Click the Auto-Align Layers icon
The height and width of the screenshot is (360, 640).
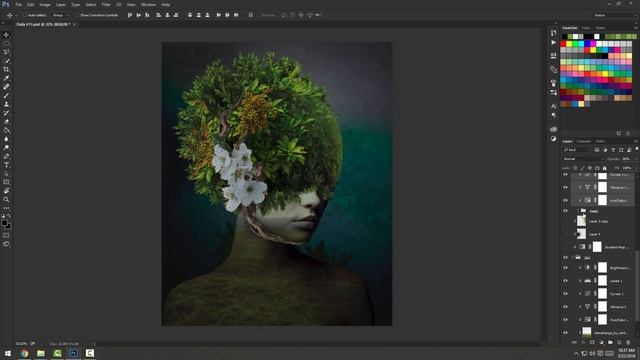pyautogui.click(x=251, y=15)
